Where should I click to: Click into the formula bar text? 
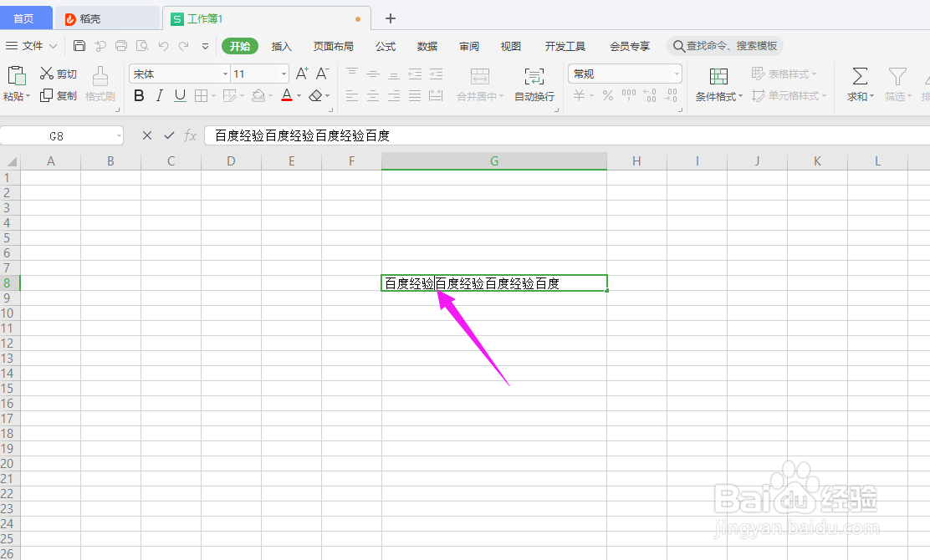566,135
